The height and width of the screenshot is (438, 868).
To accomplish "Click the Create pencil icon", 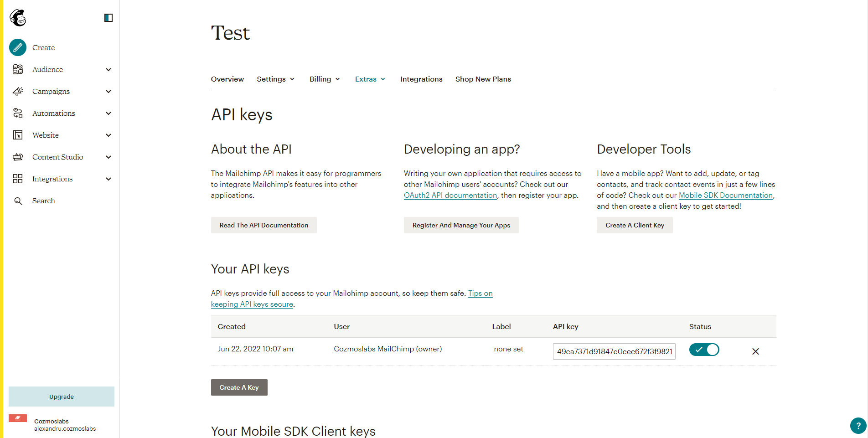I will coord(18,47).
